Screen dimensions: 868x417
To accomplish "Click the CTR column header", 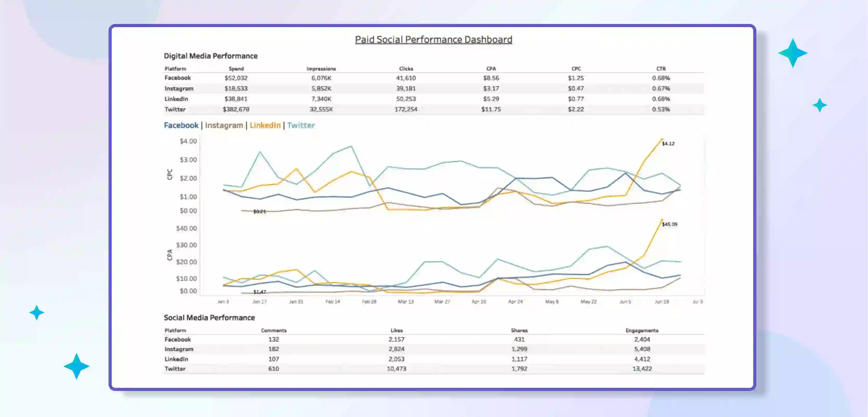I will coord(661,69).
